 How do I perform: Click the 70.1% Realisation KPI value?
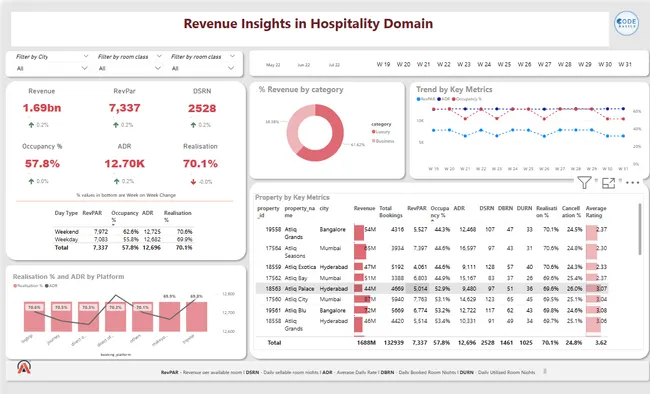[x=200, y=164]
